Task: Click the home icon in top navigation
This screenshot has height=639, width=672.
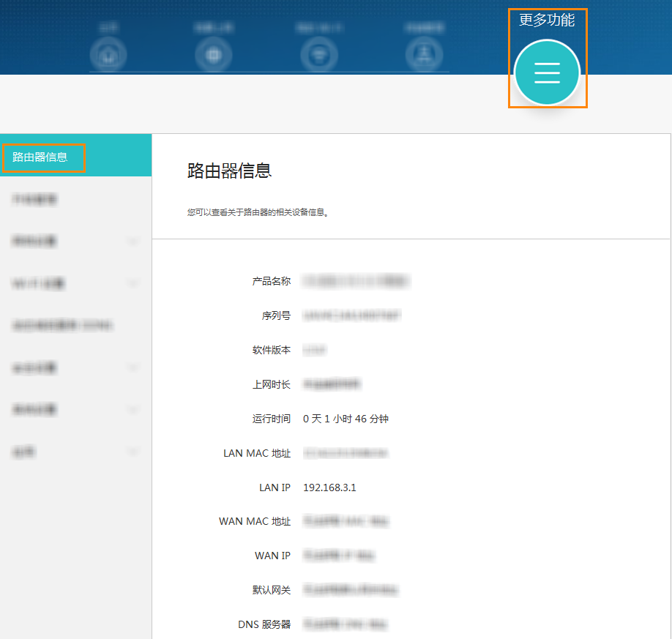Action: point(108,55)
